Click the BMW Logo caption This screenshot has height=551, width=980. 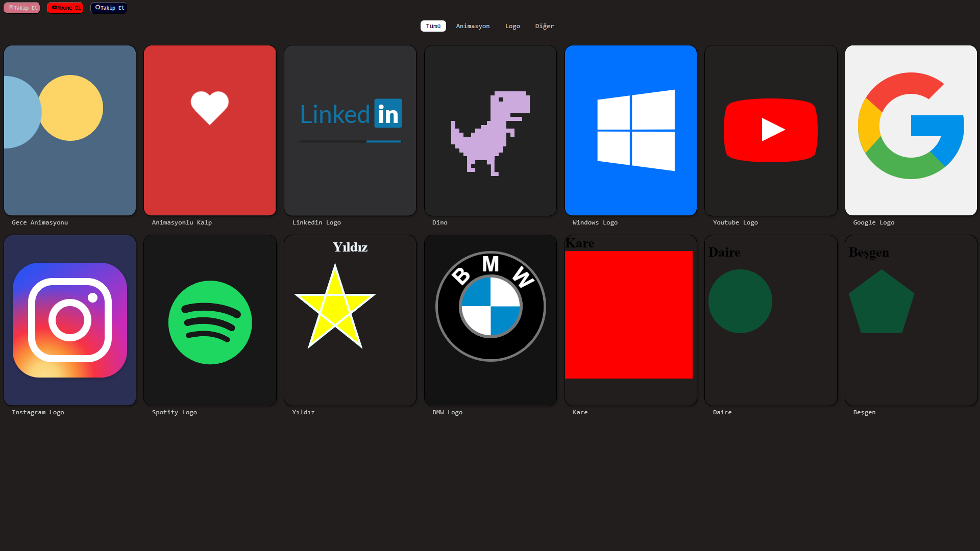point(448,412)
